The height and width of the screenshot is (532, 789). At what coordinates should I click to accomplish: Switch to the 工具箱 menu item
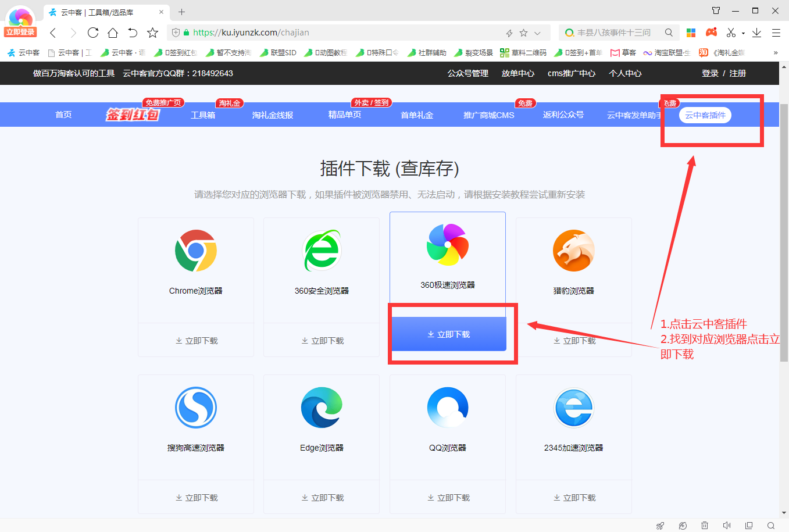click(x=203, y=115)
